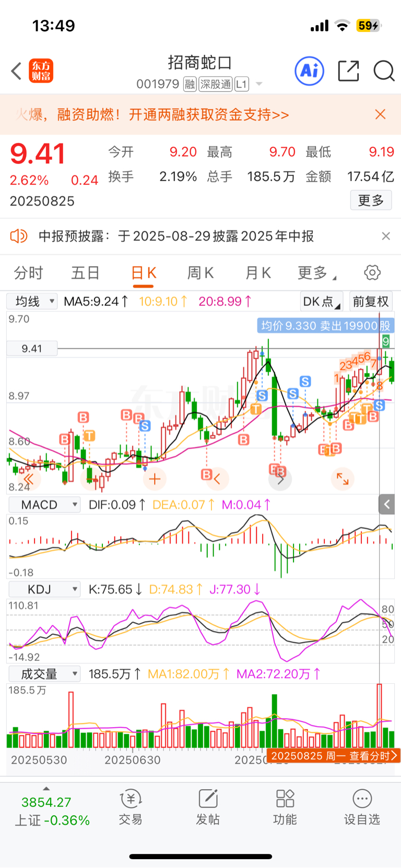Tap the green 9 marker on chart
401x868 pixels.
click(x=386, y=342)
